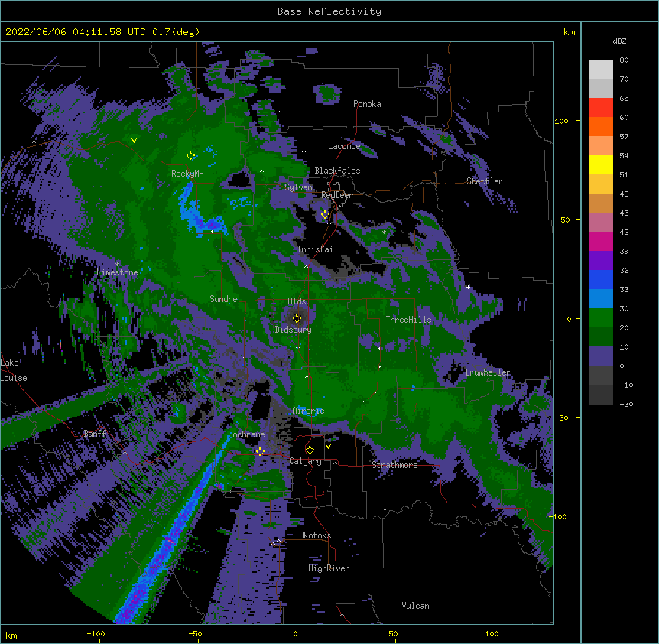Screen dimensions: 659x644
Task: Click the Olds label
Action: (x=297, y=301)
